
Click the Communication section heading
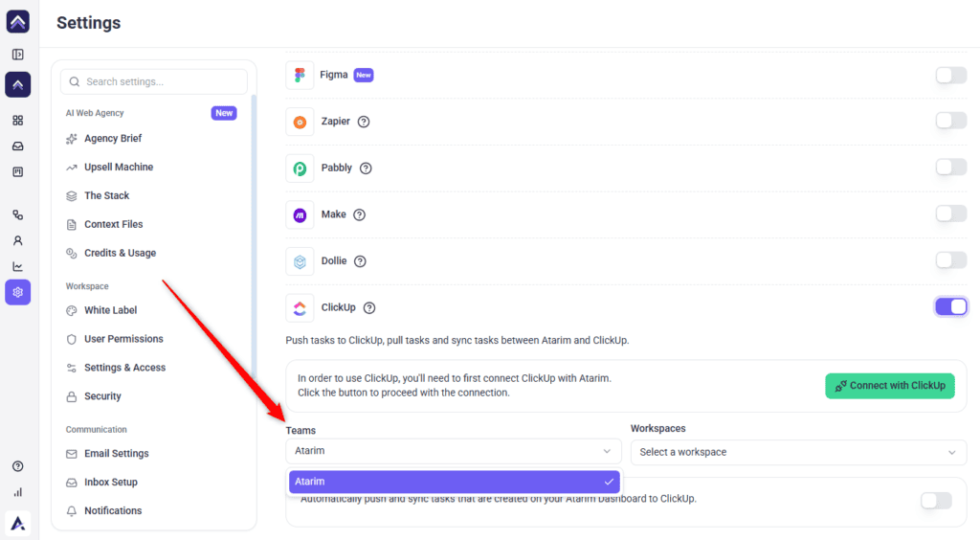click(x=97, y=429)
